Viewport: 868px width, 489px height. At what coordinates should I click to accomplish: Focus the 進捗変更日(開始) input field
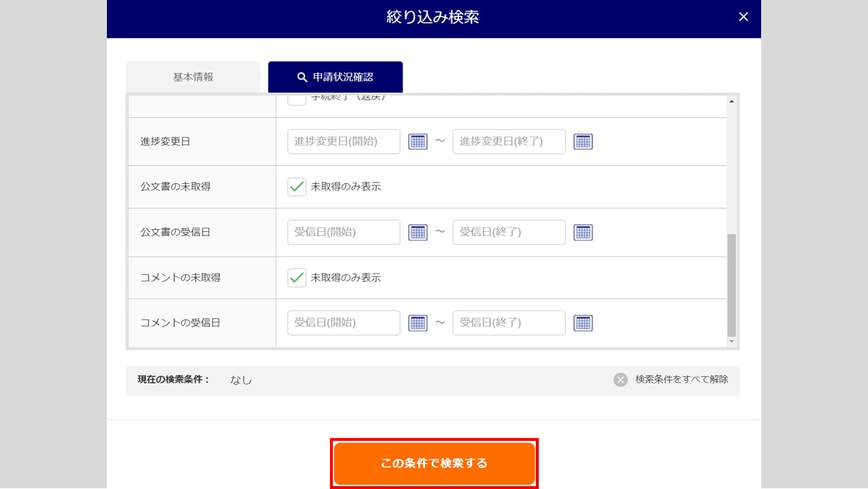344,141
